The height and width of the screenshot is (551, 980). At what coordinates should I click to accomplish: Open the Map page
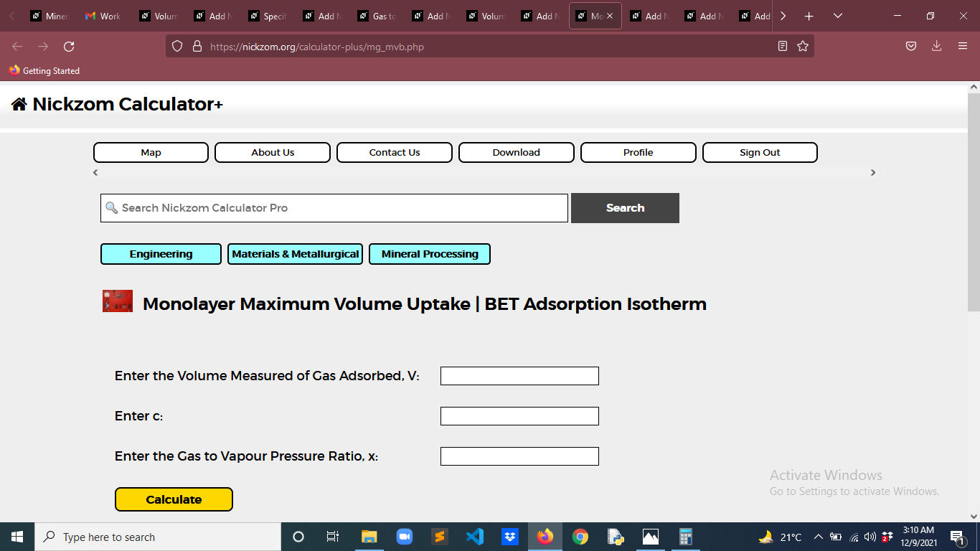(151, 153)
